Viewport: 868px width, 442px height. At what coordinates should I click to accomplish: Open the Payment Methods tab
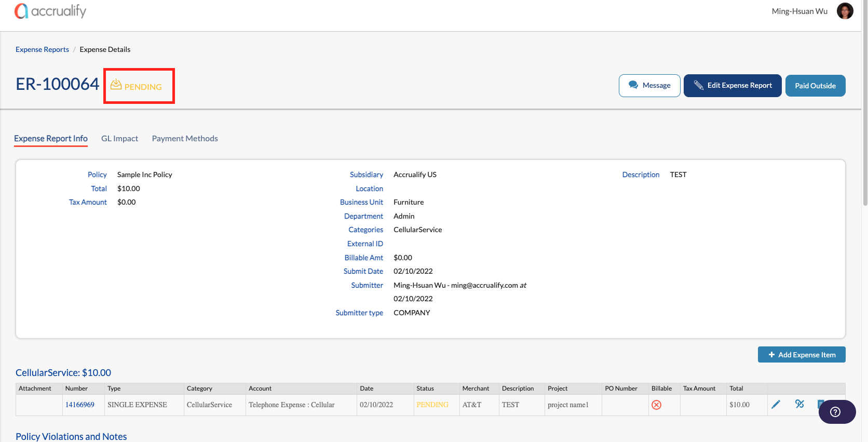tap(185, 139)
